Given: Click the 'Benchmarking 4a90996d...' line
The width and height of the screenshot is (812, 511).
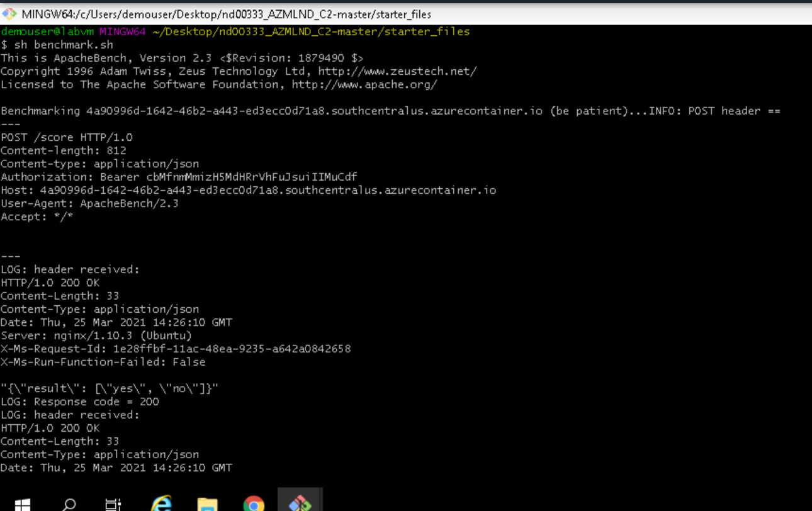Looking at the screenshot, I should (390, 111).
